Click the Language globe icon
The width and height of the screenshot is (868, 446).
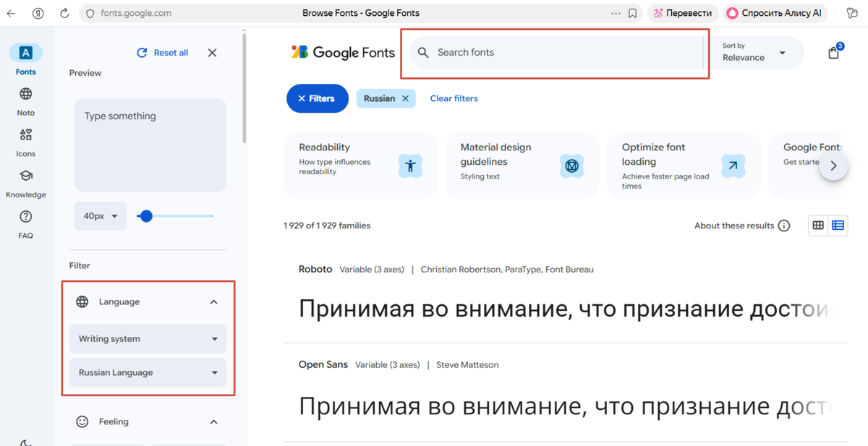pos(82,302)
